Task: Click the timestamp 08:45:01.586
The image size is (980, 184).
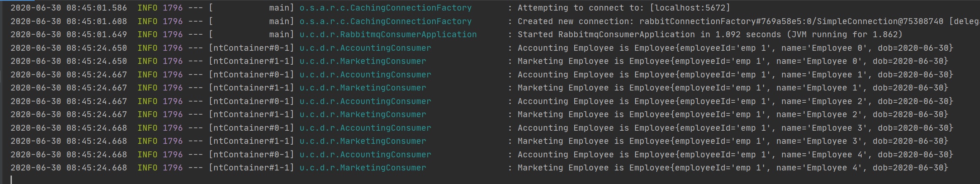Action: pos(96,8)
